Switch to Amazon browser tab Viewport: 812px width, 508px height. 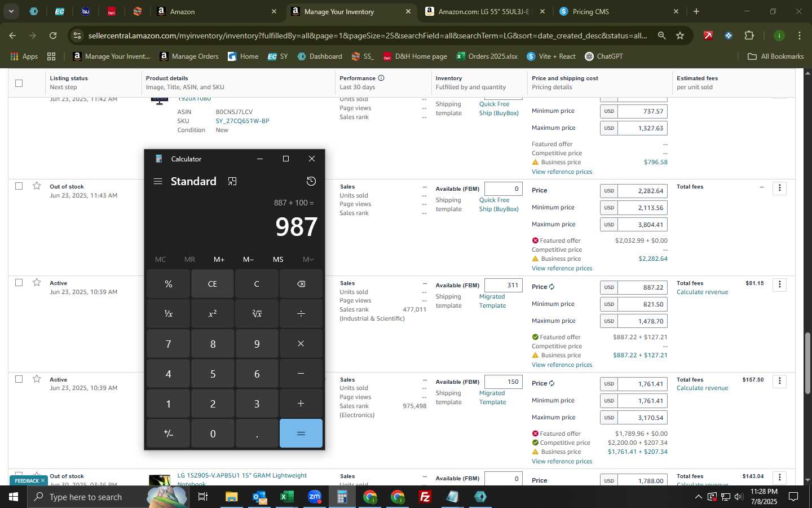coord(217,11)
